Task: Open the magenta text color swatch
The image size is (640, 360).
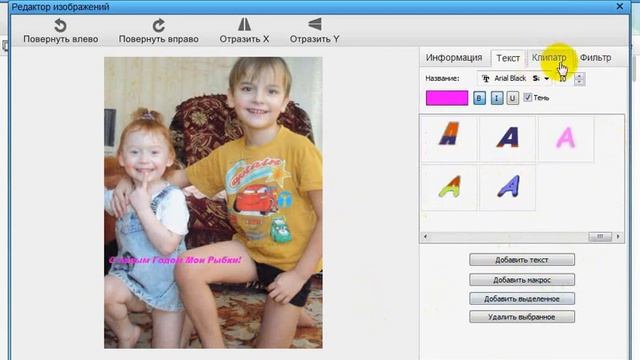Action: tap(447, 98)
